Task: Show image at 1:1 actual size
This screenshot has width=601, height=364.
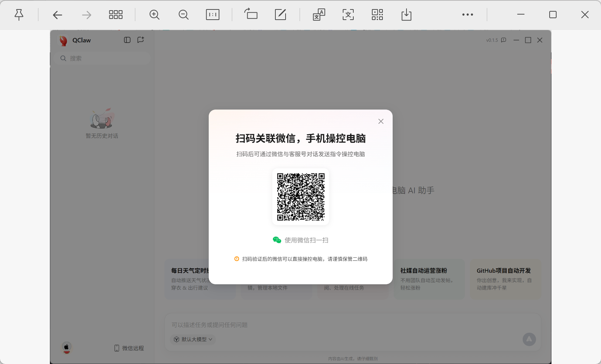Action: [x=213, y=15]
